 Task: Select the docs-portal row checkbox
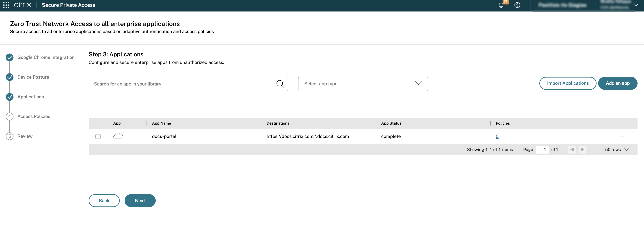pos(98,136)
